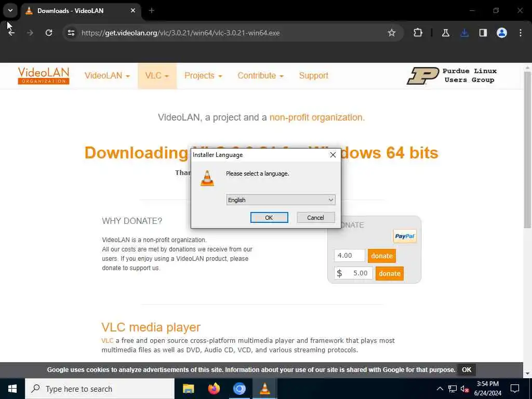Viewport: 532px width, 399px height.
Task: Open a new browser tab
Action: 152,10
